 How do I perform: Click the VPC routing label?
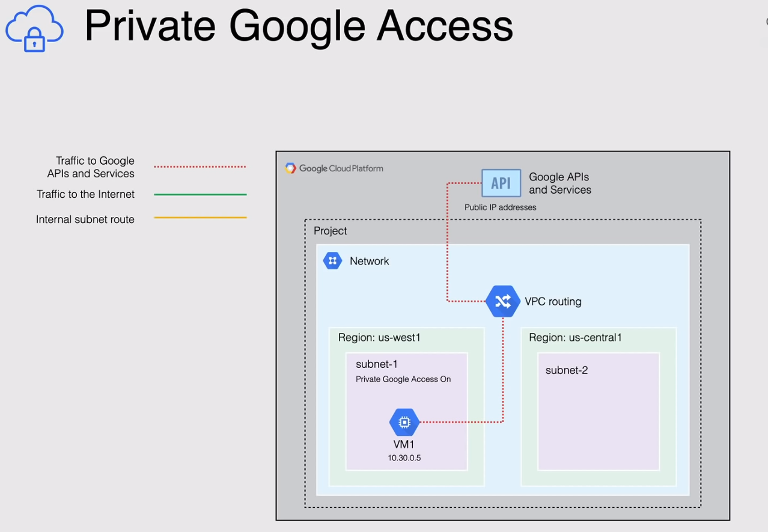553,302
